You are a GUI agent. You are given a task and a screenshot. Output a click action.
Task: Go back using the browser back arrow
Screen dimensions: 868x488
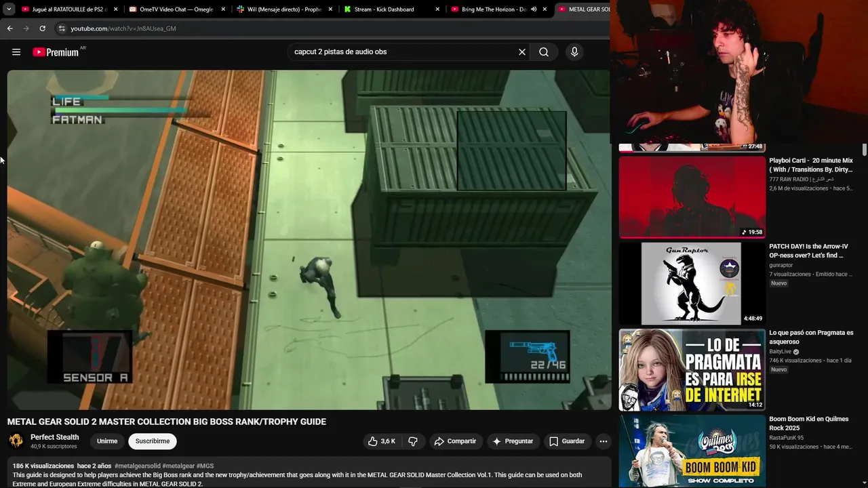pos(9,28)
